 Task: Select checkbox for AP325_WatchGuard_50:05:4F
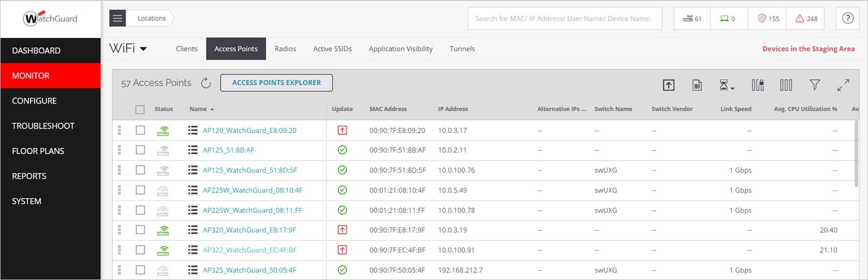tap(140, 270)
